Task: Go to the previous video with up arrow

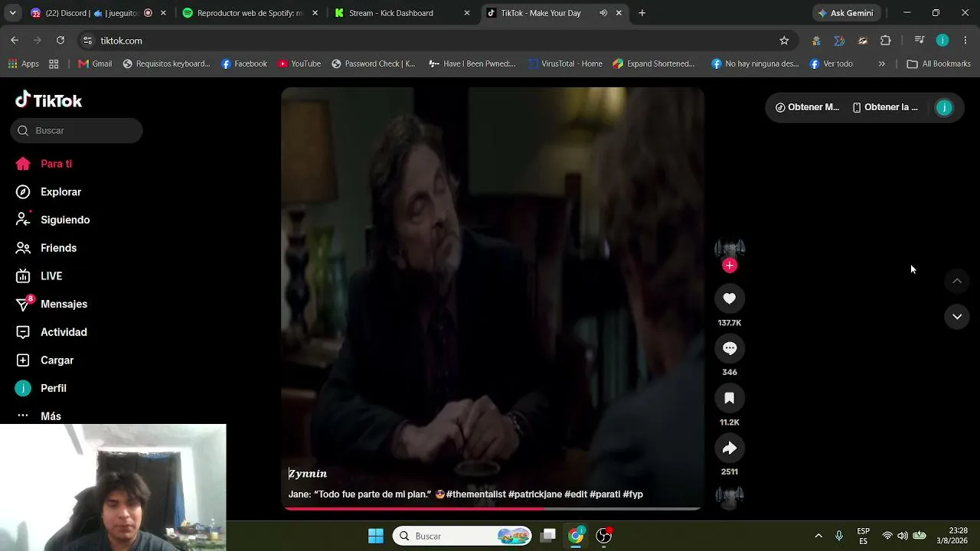Action: tap(957, 281)
